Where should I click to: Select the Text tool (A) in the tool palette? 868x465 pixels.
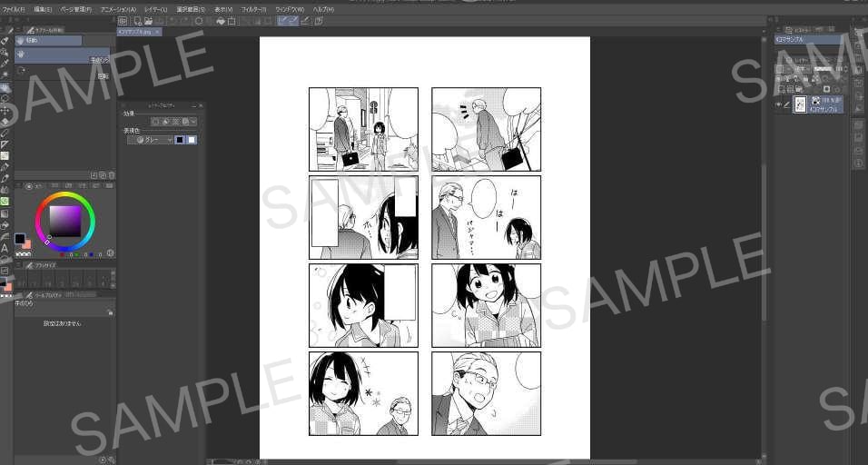5,248
